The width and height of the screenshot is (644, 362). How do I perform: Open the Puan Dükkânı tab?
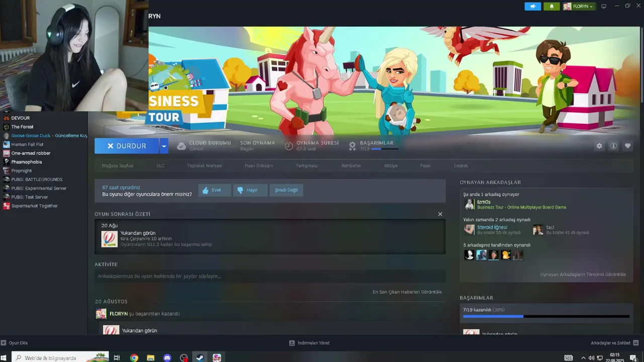tap(259, 165)
